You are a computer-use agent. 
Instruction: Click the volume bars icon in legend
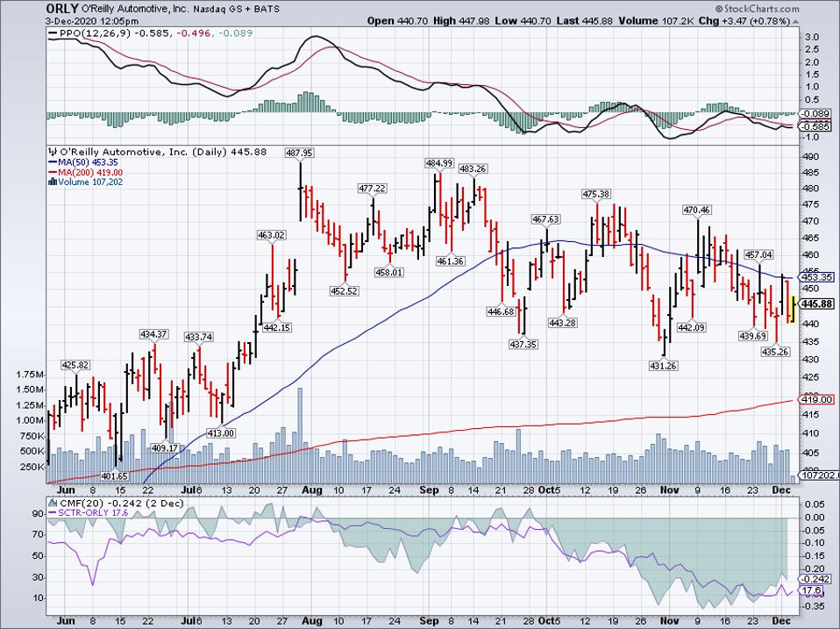tap(53, 182)
